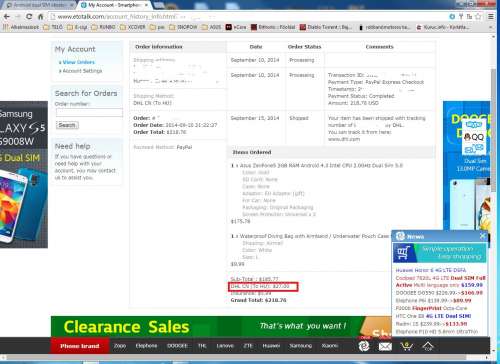Viewport: 500px width, 364px height.
Task: Select Zopo in the brand bar
Action: click(x=120, y=346)
